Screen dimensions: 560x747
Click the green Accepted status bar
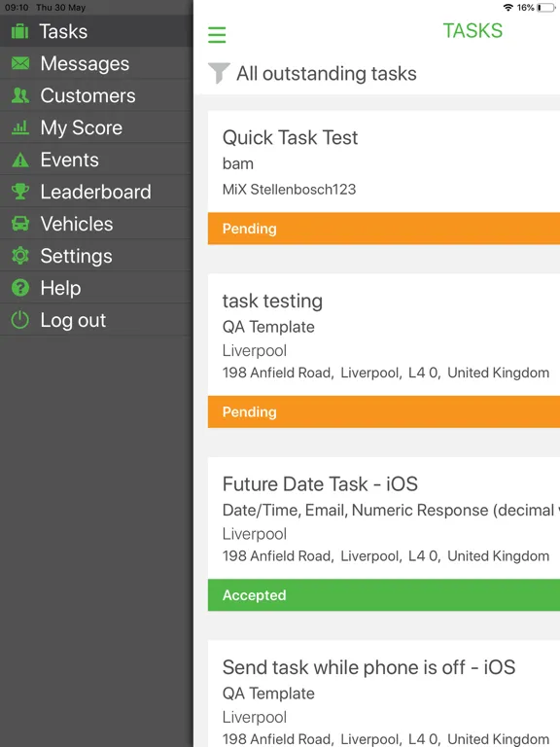(384, 595)
